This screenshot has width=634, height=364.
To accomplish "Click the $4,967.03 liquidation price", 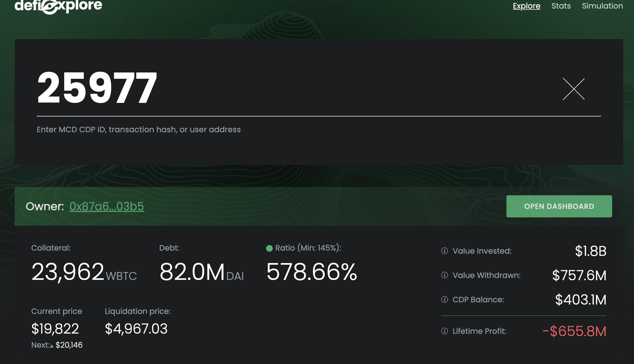I will click(x=136, y=329).
